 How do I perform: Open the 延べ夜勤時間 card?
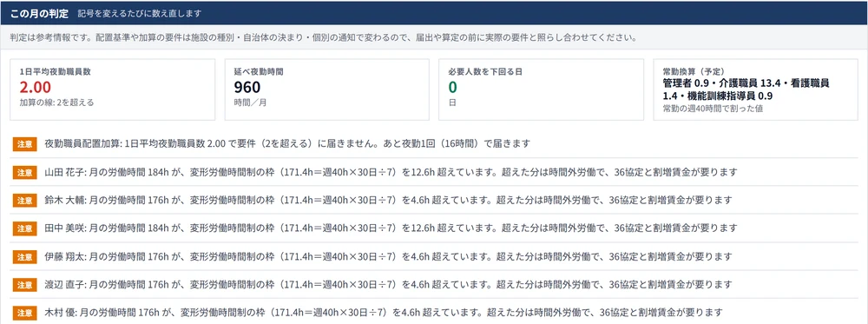pos(326,89)
